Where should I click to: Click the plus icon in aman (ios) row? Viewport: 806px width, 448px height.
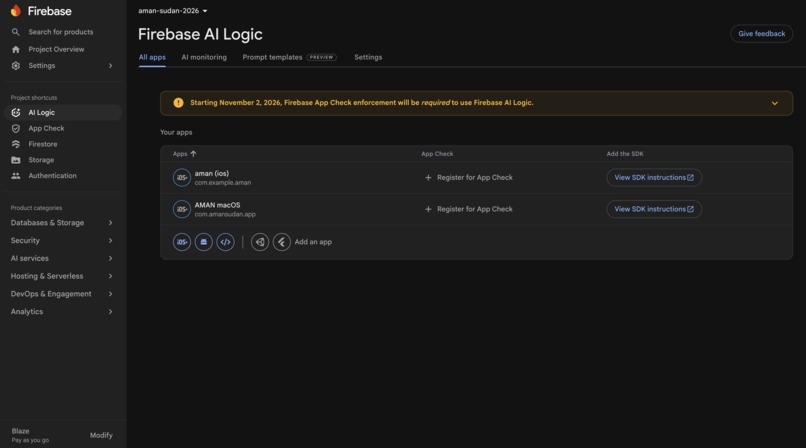428,178
